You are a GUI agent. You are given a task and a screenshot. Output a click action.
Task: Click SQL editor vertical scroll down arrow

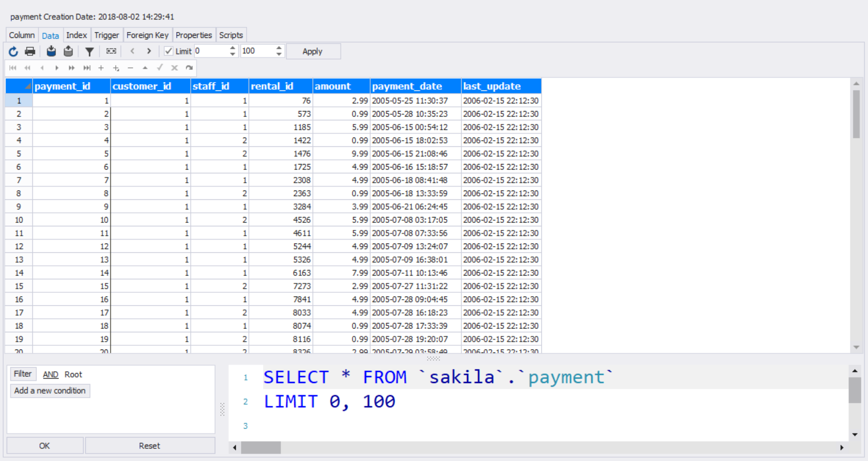point(855,435)
